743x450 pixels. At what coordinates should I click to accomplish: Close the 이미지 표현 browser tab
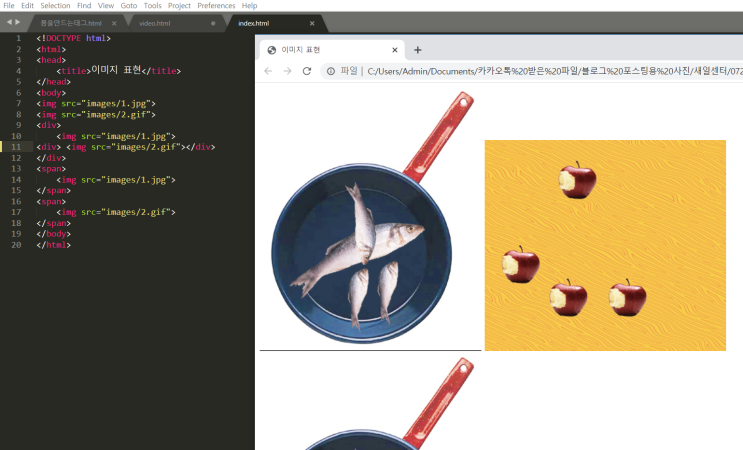(395, 50)
